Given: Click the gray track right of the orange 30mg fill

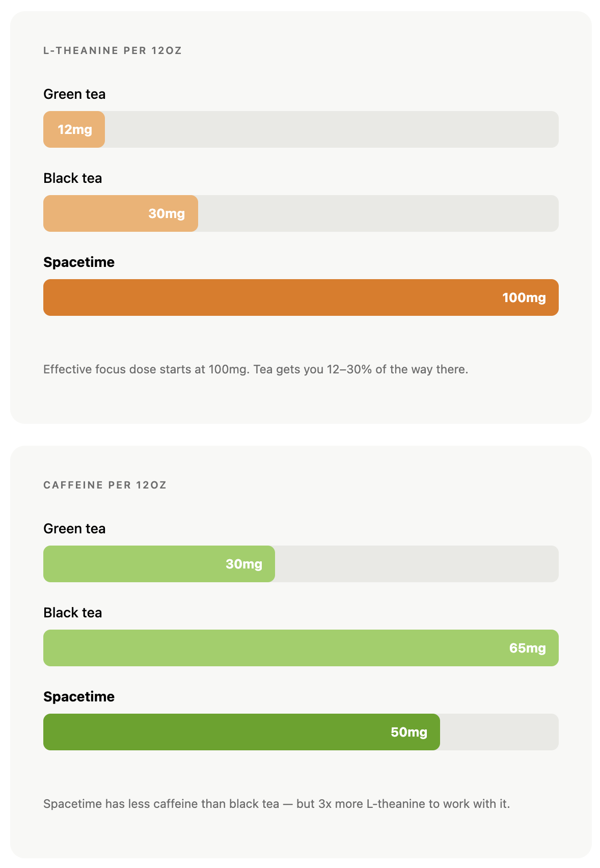Looking at the screenshot, I should pyautogui.click(x=378, y=213).
